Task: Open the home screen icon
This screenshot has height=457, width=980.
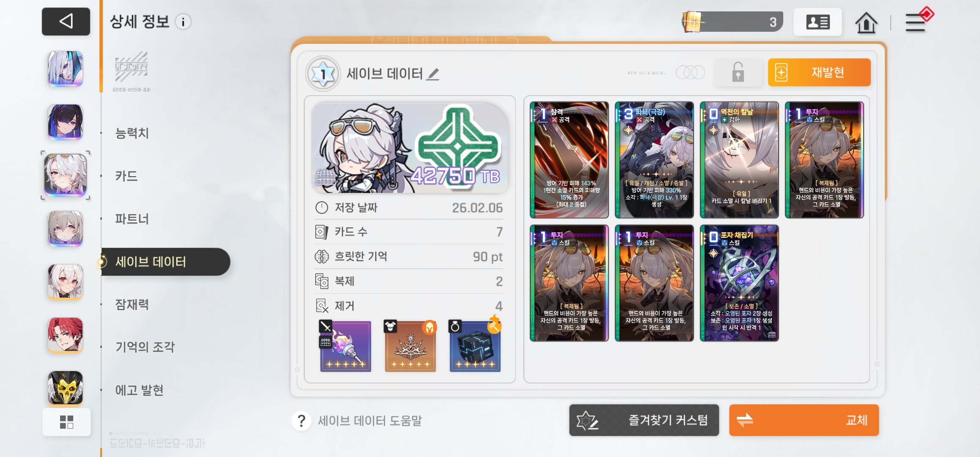Action: click(x=866, y=22)
